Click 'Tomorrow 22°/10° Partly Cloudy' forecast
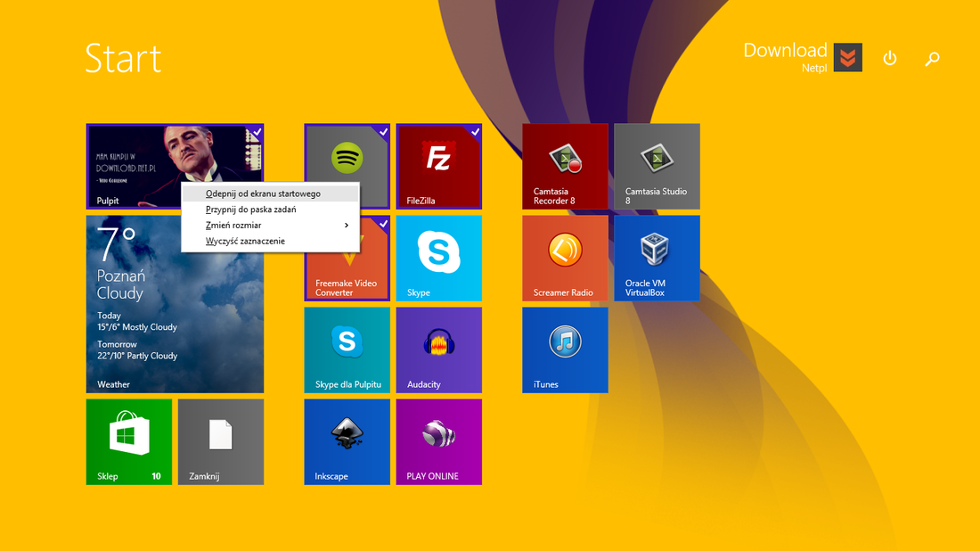This screenshot has width=980, height=551. (x=137, y=350)
